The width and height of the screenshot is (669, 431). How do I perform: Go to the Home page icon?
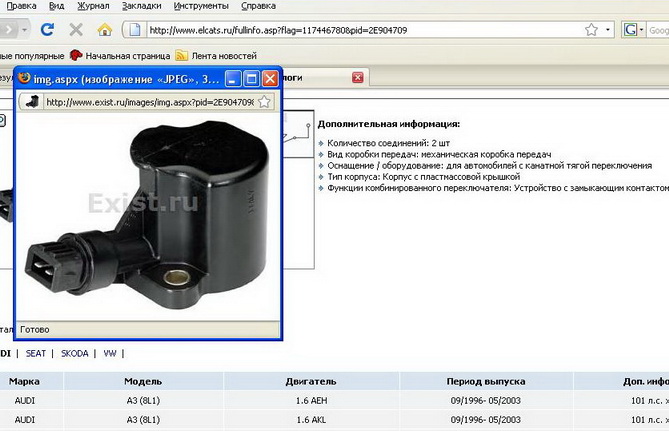coord(102,30)
